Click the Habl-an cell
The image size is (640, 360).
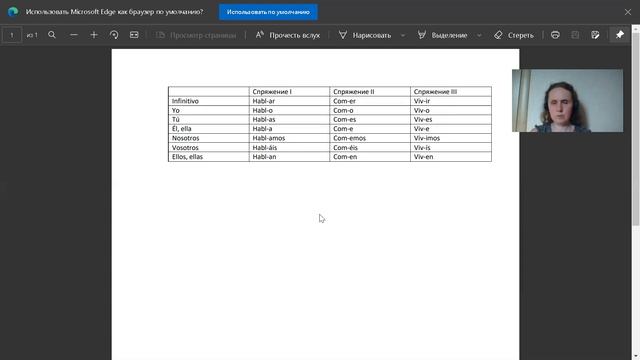pyautogui.click(x=289, y=157)
